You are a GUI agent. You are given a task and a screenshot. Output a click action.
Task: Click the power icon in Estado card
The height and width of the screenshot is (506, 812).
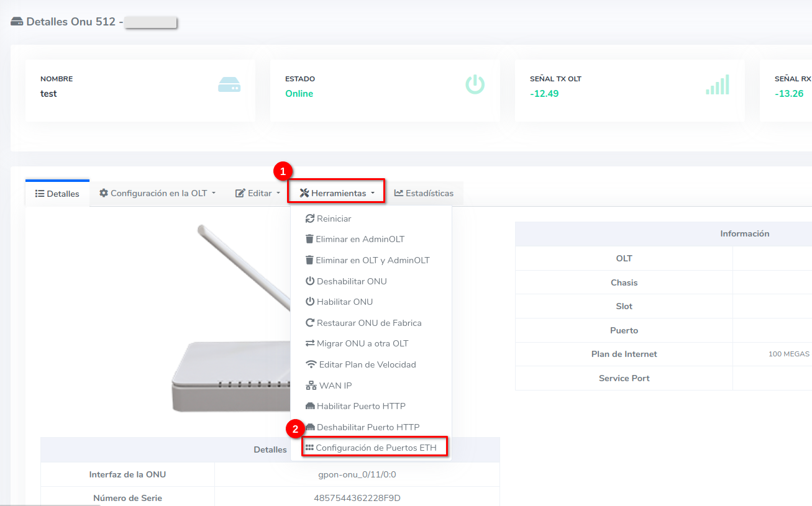[x=475, y=84]
